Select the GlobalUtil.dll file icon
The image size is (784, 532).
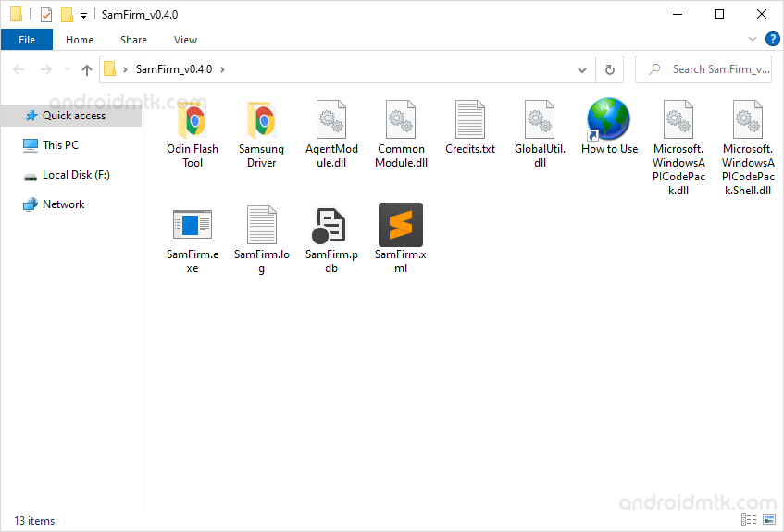540,119
